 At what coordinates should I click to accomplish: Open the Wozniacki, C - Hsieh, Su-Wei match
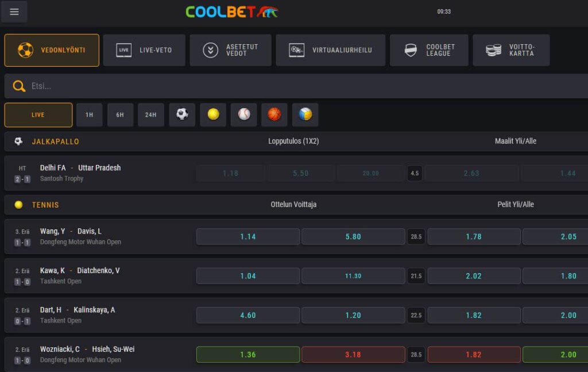point(87,349)
